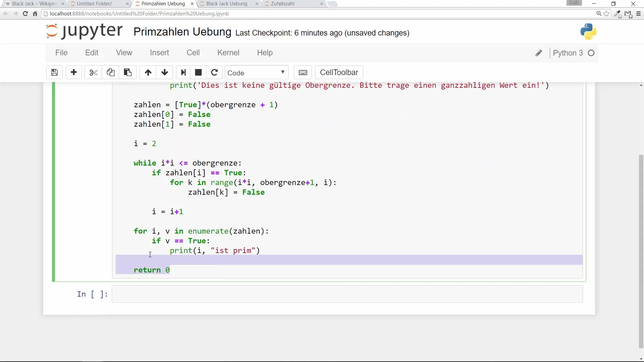Open the Cell menu
The width and height of the screenshot is (644, 362).
193,53
